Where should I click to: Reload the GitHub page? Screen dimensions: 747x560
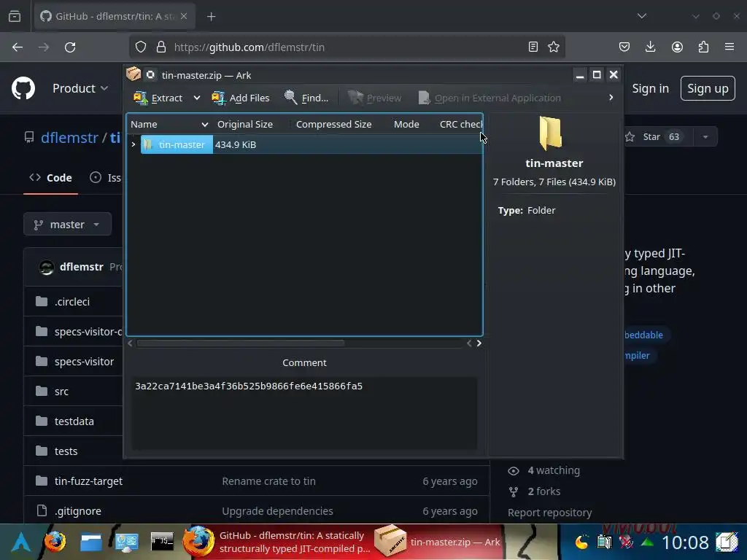click(70, 47)
